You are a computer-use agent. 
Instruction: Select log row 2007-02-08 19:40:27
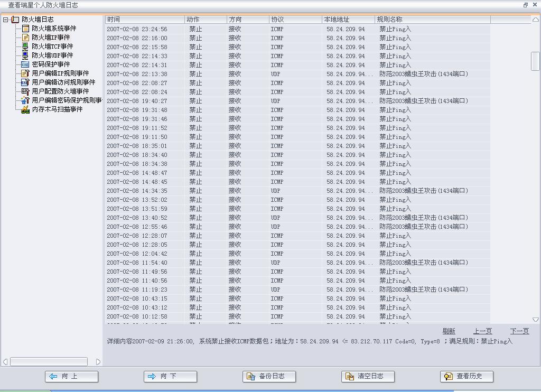point(298,101)
